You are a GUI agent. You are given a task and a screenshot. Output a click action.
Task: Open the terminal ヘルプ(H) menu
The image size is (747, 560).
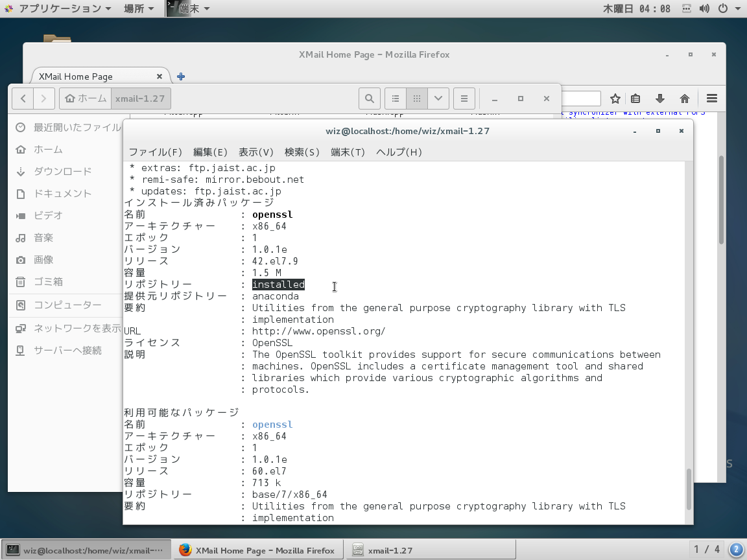coord(399,152)
